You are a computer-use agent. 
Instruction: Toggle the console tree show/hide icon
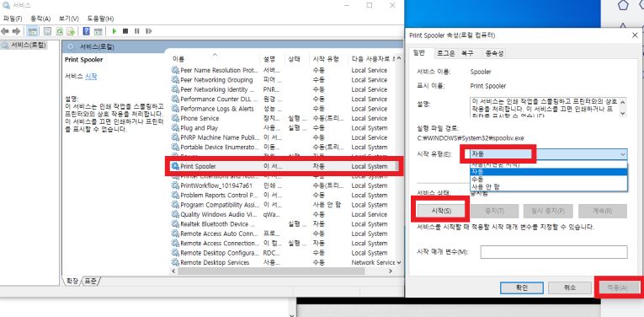[32, 31]
